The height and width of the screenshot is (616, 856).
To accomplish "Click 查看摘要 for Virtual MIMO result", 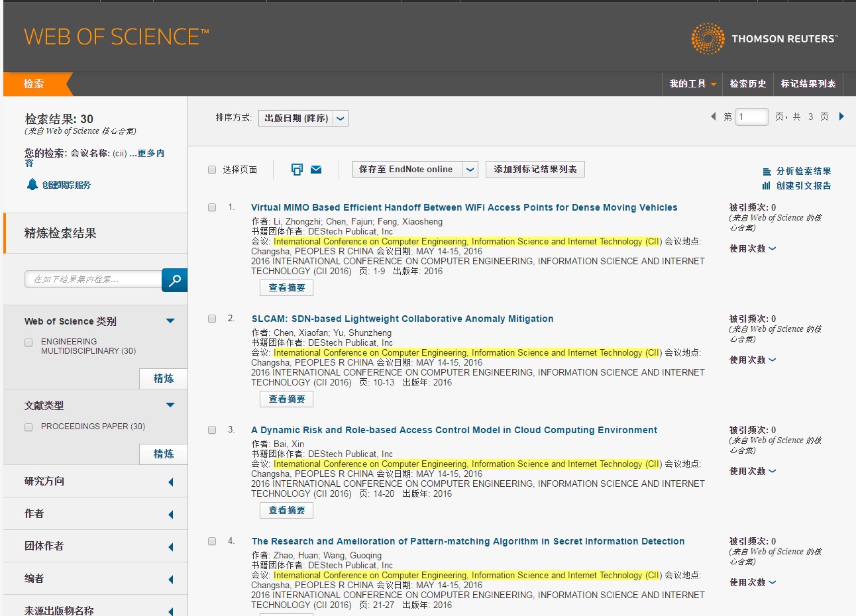I will [x=287, y=287].
